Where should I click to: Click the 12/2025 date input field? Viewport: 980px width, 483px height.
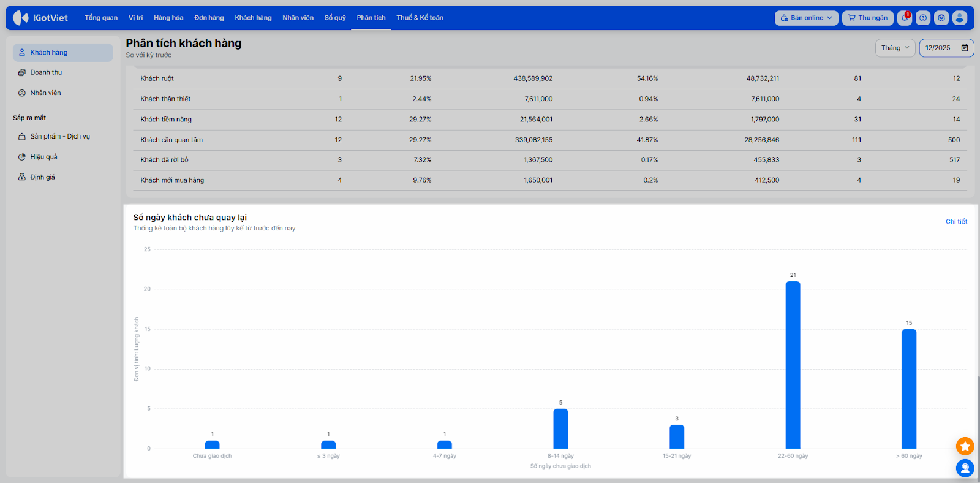click(x=938, y=48)
